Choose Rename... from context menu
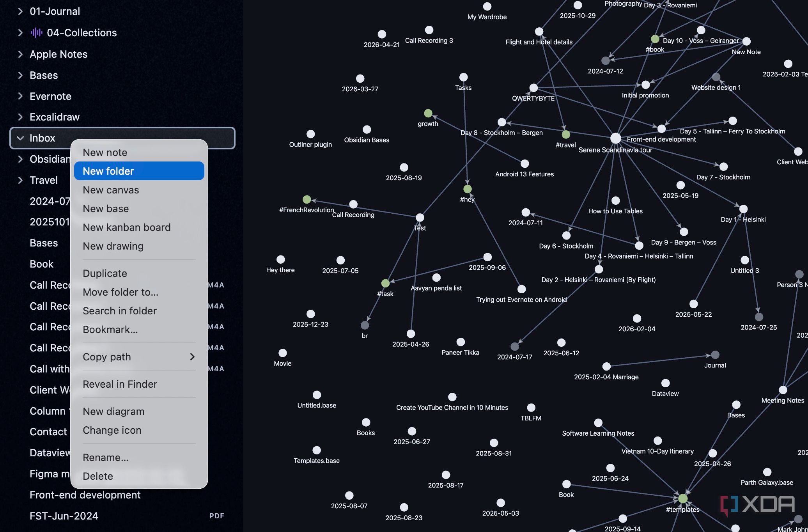Viewport: 808px width, 532px height. click(139, 458)
